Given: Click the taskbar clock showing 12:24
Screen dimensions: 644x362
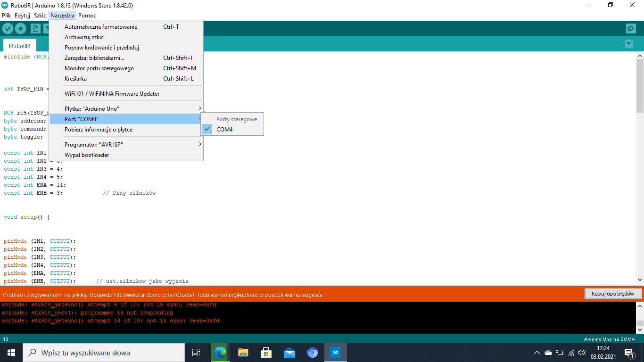Looking at the screenshot, I should click(x=603, y=353).
